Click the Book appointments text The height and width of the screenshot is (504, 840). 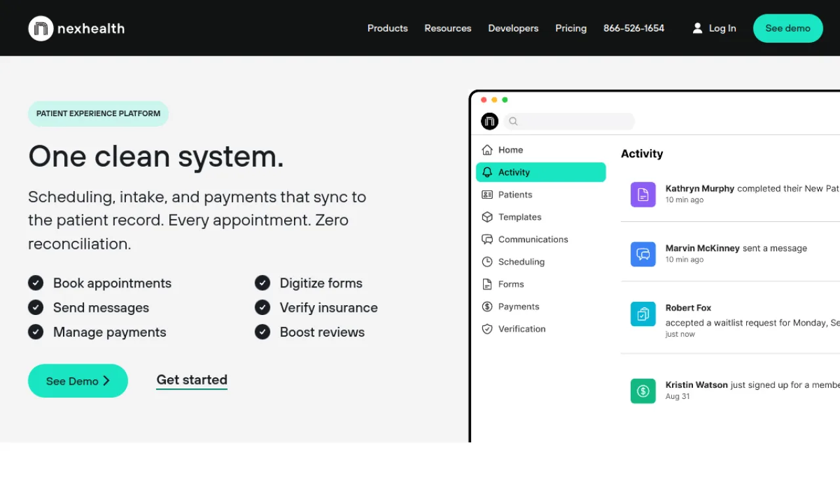[x=112, y=283]
